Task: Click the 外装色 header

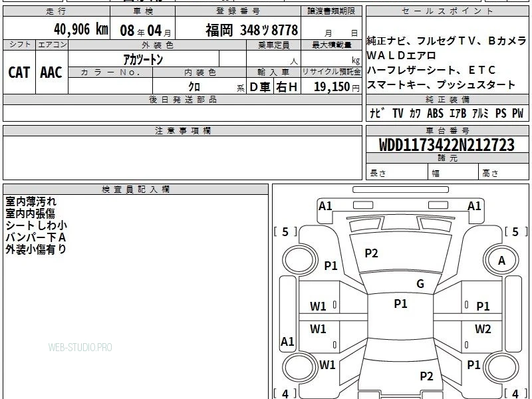Action: (158, 45)
